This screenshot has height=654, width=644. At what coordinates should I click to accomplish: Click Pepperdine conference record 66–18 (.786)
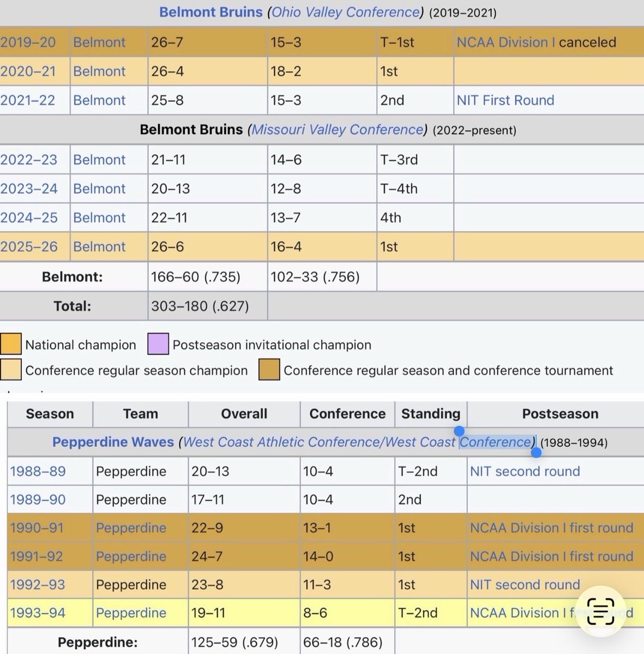tap(343, 643)
